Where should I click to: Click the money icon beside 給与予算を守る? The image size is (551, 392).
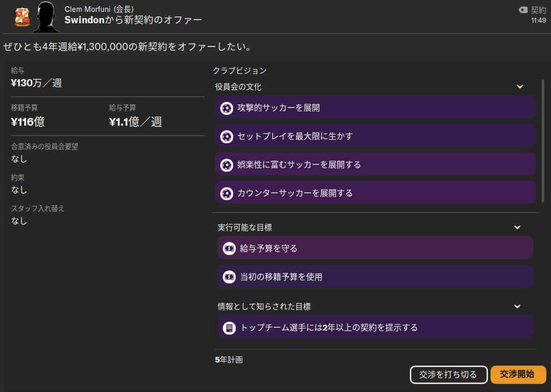(229, 249)
